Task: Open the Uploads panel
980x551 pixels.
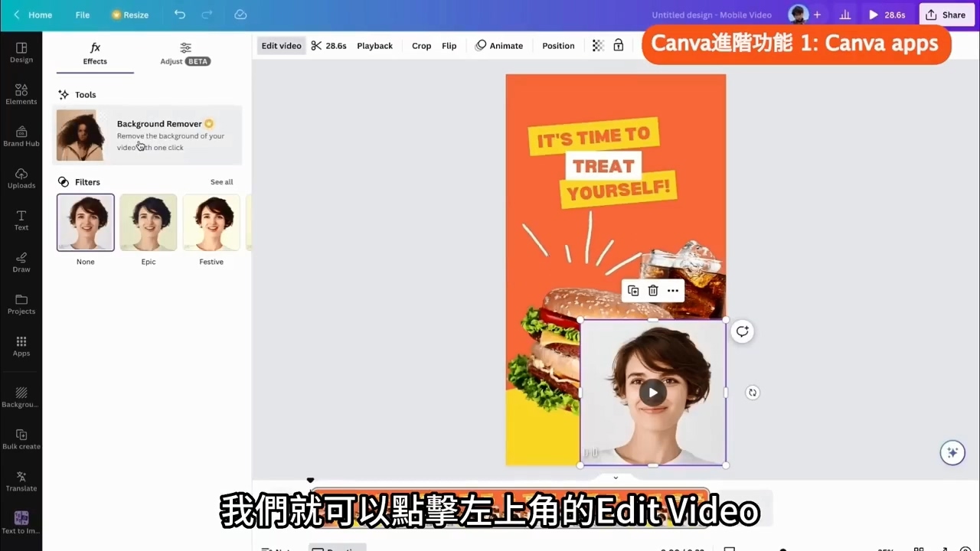Action: click(x=21, y=179)
